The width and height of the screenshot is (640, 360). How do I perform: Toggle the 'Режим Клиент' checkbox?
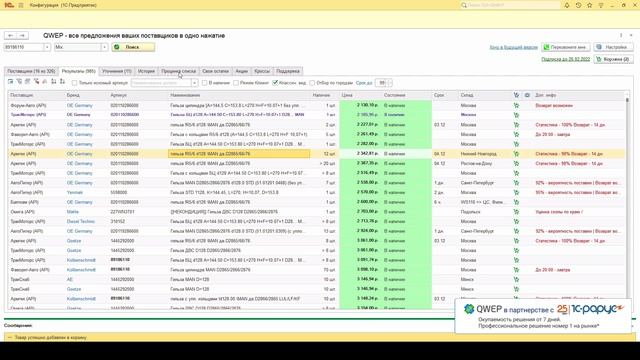[x=236, y=83]
